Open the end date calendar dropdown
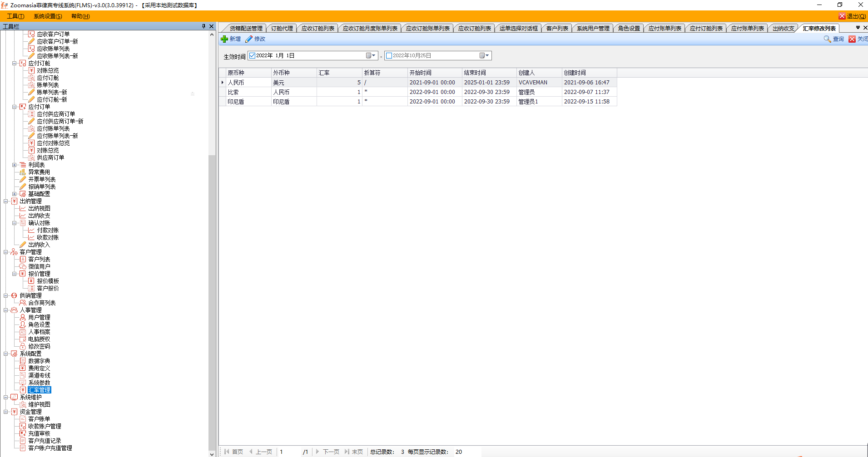 484,56
